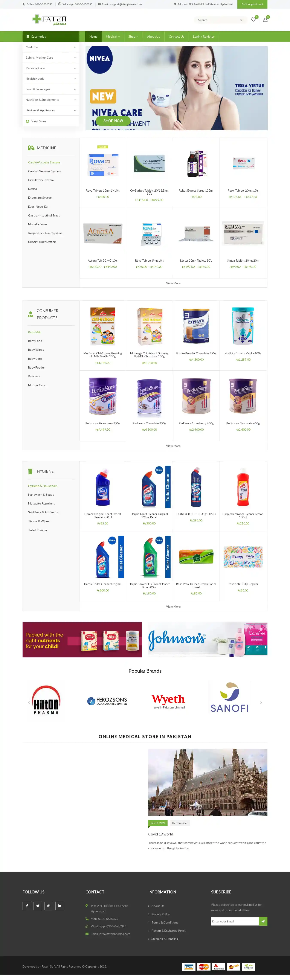
Task: Click the Enter your Email field
Action: (x=235, y=921)
